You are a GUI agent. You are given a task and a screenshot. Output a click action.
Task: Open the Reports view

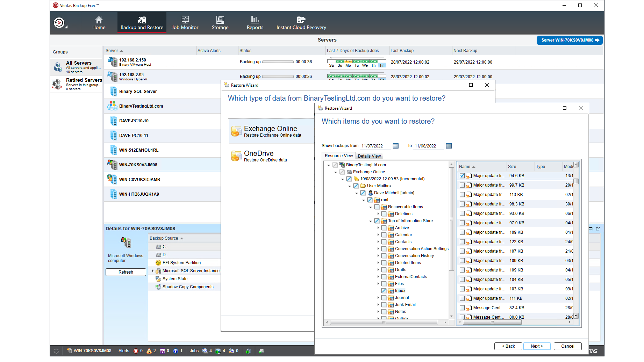255,22
